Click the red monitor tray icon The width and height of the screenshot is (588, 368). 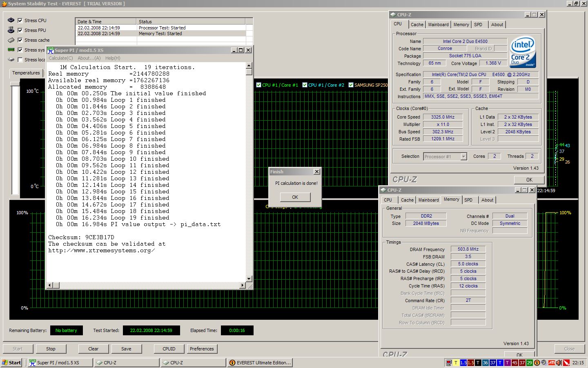(x=449, y=363)
